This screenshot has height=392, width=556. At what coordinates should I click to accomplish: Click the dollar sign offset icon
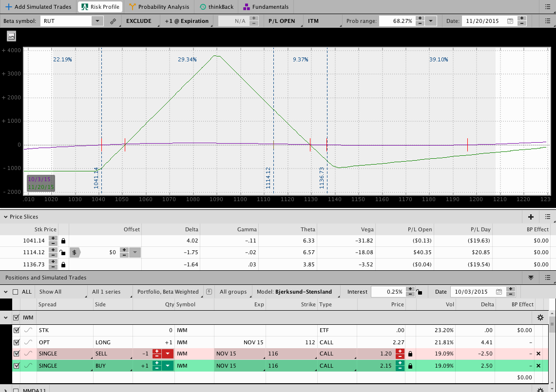click(x=74, y=252)
